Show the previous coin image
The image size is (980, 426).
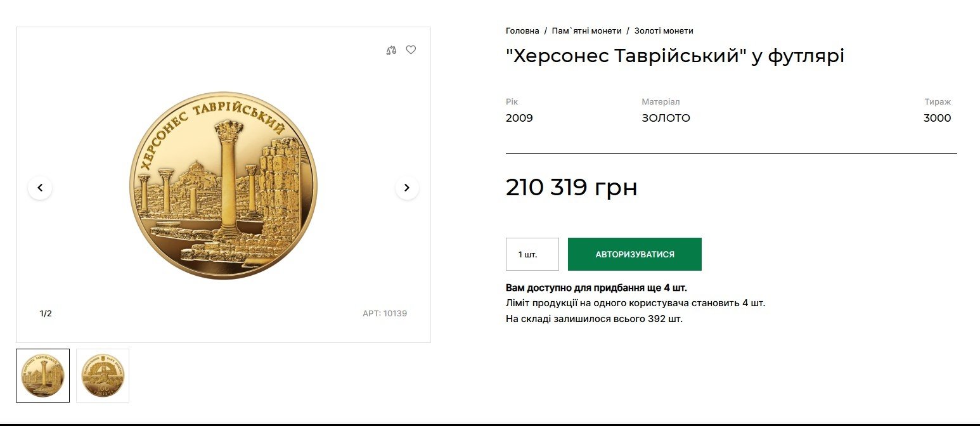pos(40,188)
